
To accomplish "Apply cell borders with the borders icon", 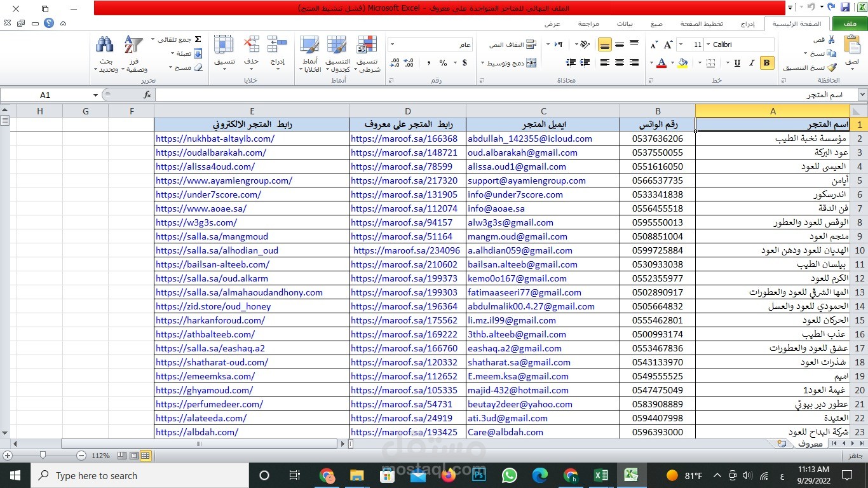I will 710,63.
